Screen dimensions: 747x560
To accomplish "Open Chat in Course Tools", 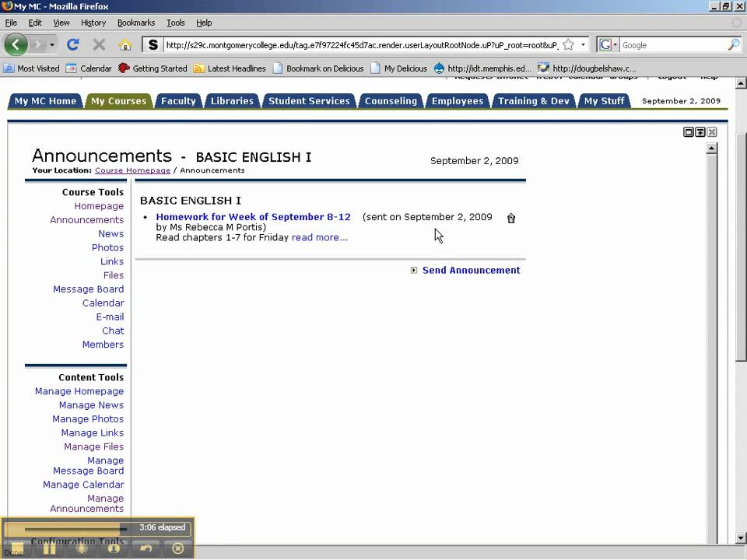I will tap(113, 331).
